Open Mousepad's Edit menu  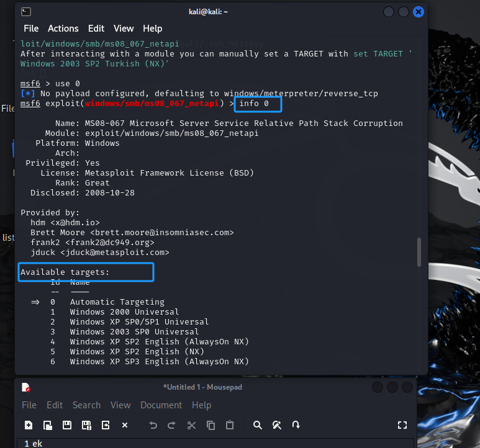55,405
